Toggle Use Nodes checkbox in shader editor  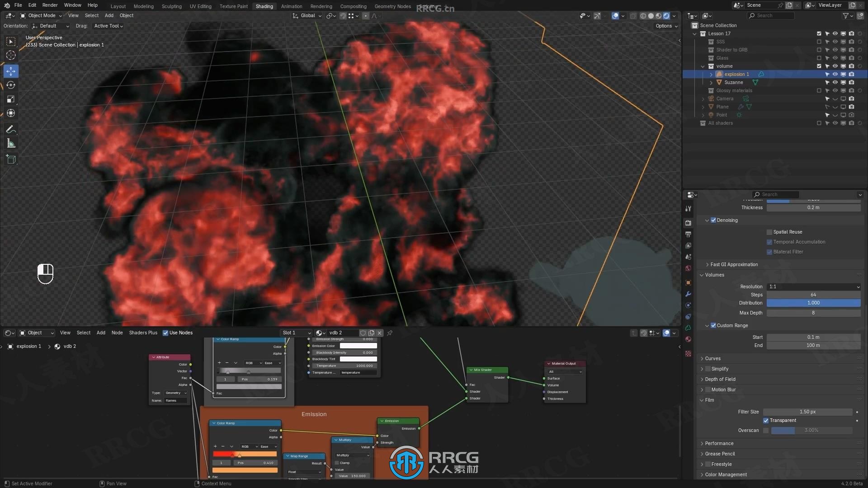(x=165, y=333)
